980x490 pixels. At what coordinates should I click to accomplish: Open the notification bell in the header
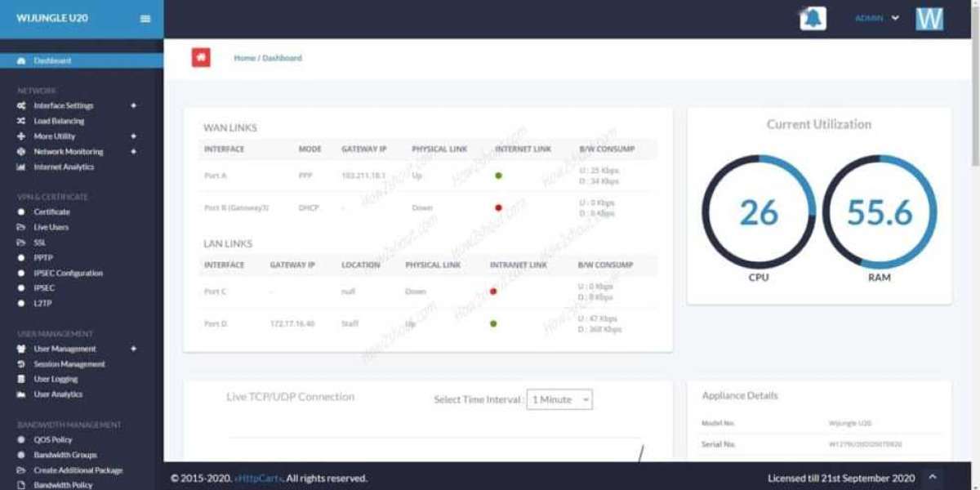pos(811,17)
